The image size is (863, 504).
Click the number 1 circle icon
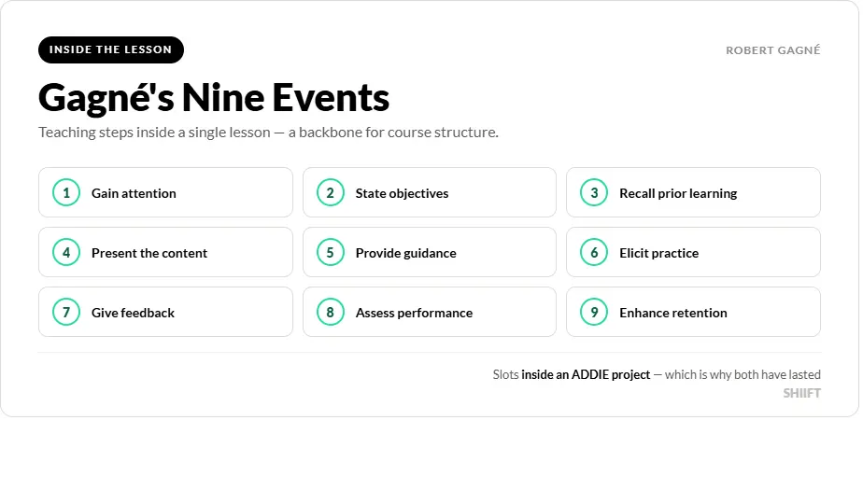[66, 192]
